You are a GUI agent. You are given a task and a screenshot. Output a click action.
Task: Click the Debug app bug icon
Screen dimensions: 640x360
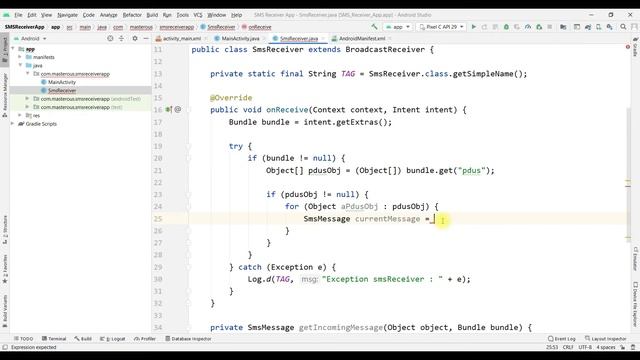tap(506, 27)
